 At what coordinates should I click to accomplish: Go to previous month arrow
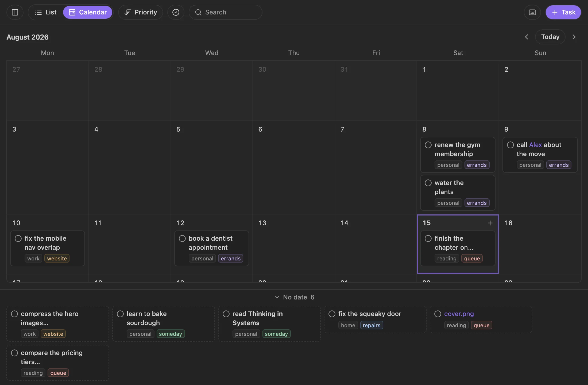(x=527, y=37)
